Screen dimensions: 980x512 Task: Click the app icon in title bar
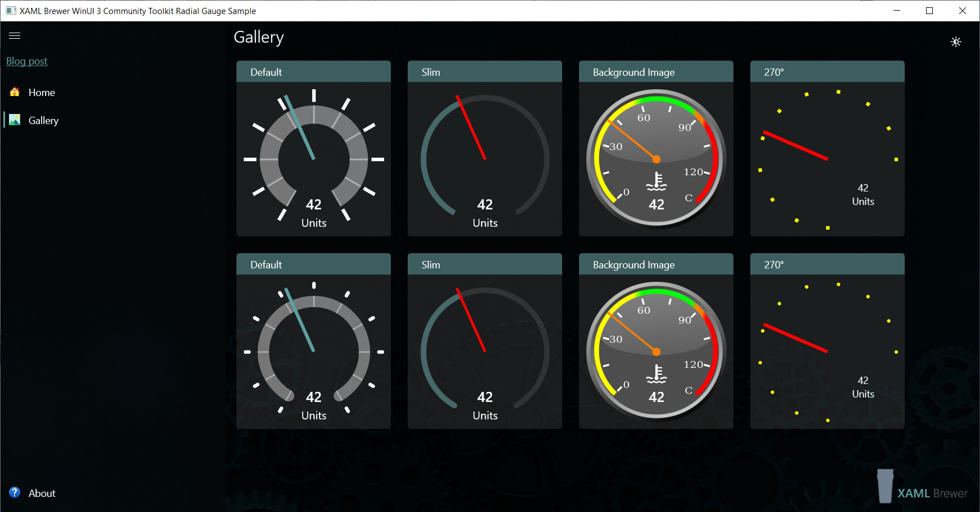(11, 11)
